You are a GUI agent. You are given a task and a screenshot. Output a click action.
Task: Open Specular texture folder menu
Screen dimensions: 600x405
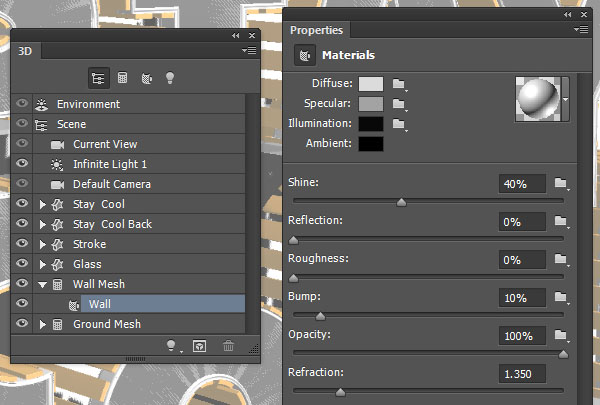(399, 104)
